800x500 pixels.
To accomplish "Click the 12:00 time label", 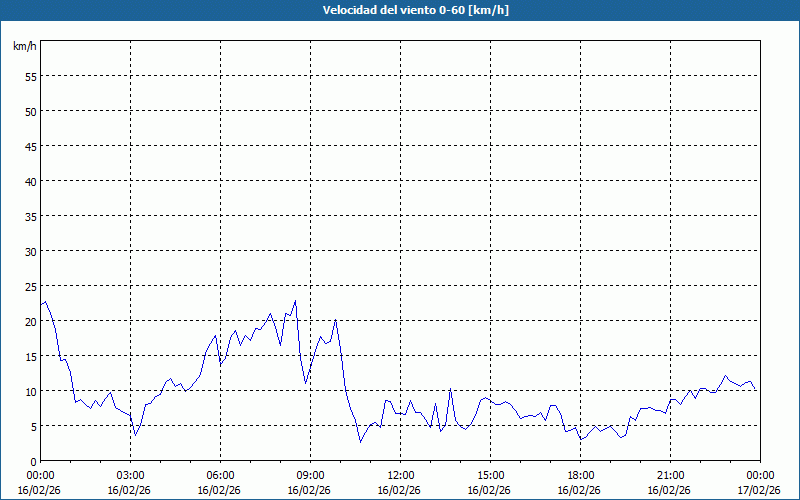I will pos(400,475).
